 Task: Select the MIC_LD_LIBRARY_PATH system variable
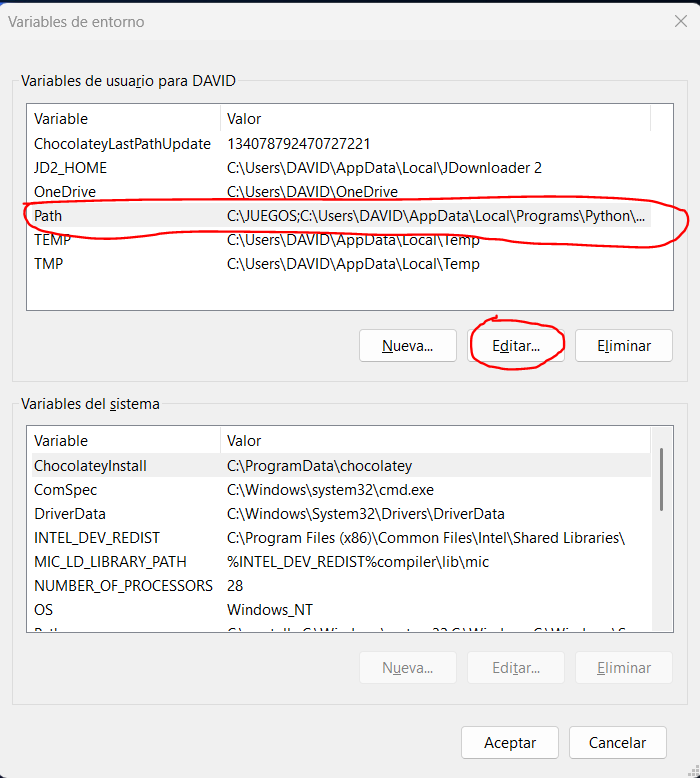(341, 562)
